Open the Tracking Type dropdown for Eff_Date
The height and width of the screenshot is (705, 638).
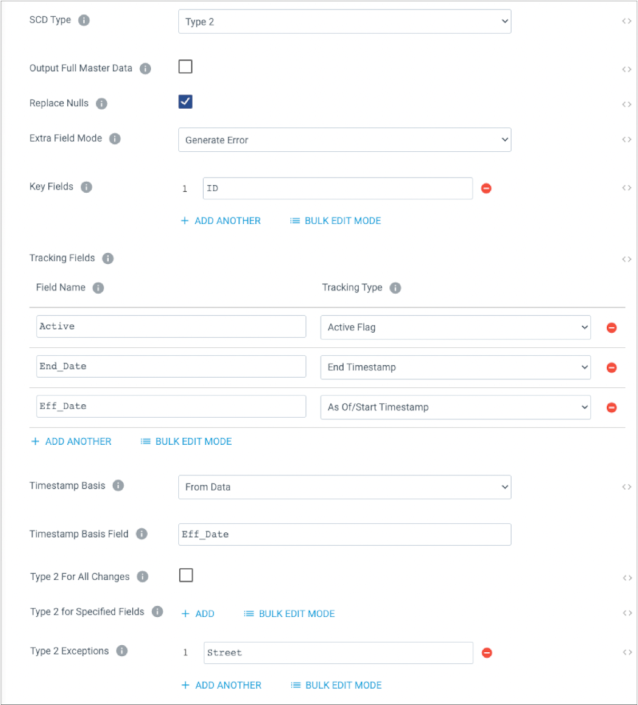[455, 407]
